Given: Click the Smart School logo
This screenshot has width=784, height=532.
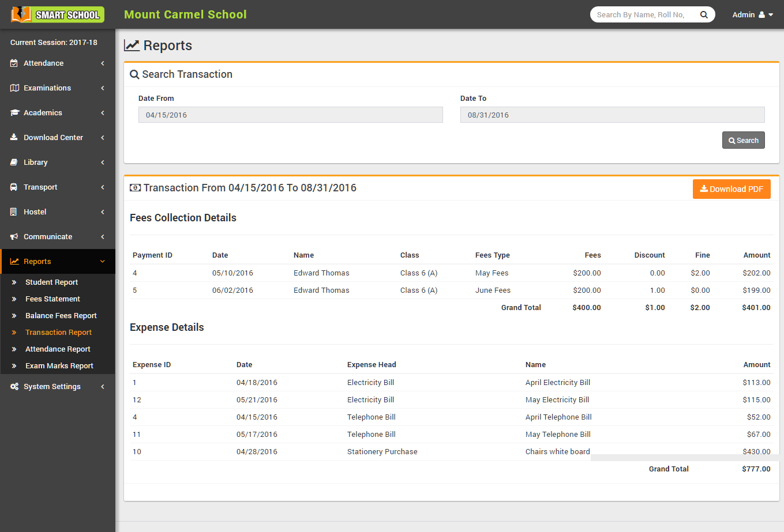Looking at the screenshot, I should click(58, 14).
